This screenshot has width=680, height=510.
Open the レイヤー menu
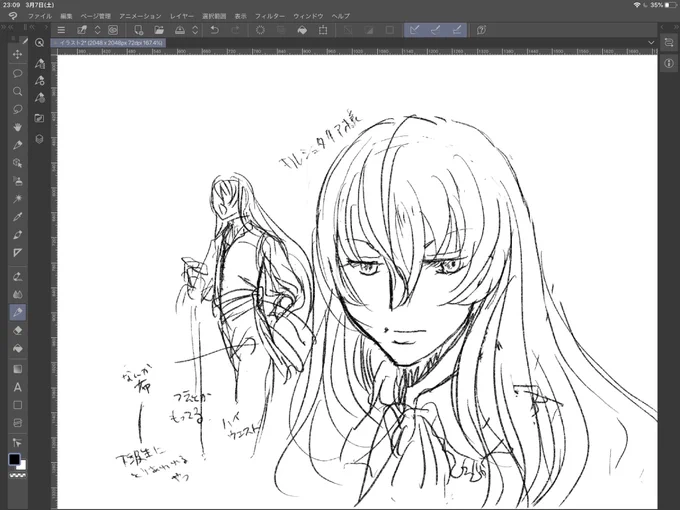pyautogui.click(x=182, y=16)
